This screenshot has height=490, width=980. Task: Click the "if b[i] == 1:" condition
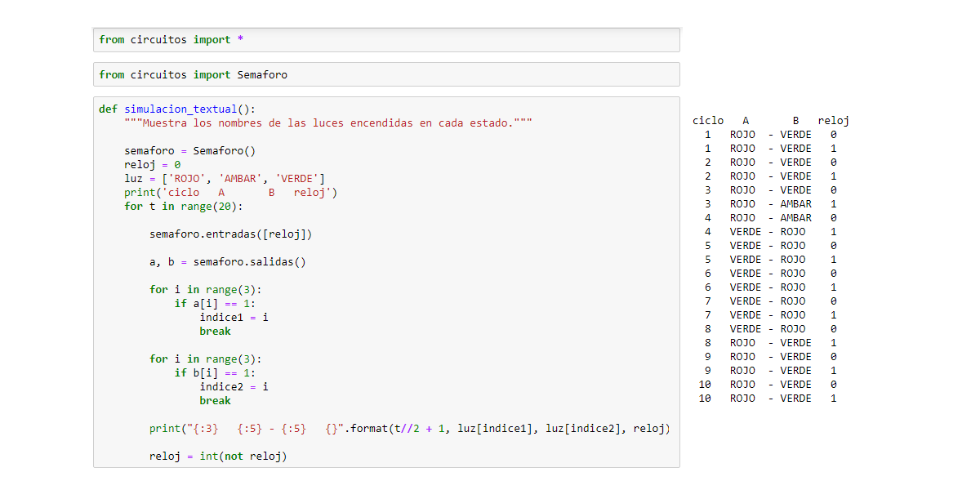pyautogui.click(x=215, y=373)
